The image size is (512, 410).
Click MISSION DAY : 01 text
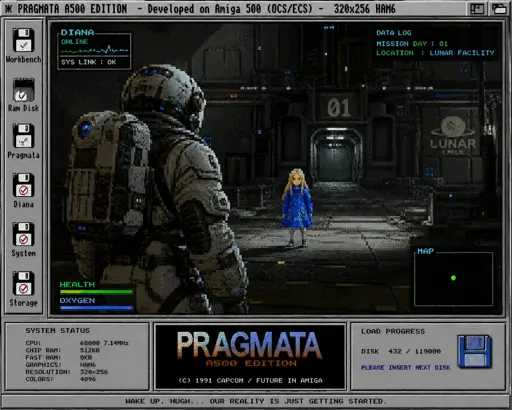(x=412, y=44)
